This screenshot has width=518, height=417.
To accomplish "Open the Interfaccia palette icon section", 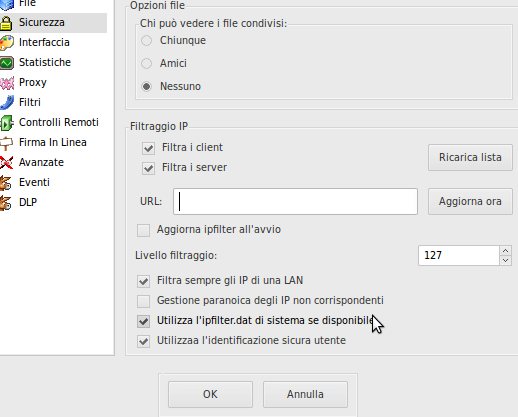I will pyautogui.click(x=6, y=42).
